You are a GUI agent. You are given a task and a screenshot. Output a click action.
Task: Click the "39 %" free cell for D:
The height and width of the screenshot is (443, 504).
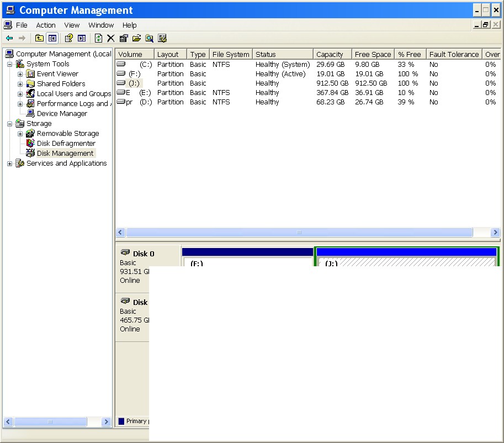coord(406,102)
